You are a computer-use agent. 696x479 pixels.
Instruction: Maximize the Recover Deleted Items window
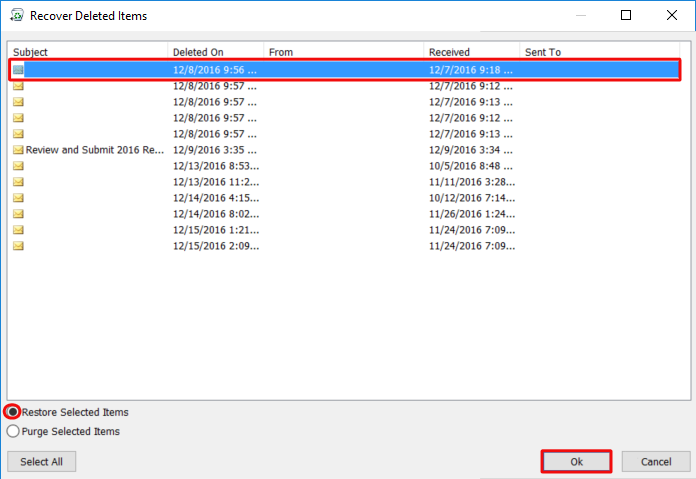(x=626, y=16)
